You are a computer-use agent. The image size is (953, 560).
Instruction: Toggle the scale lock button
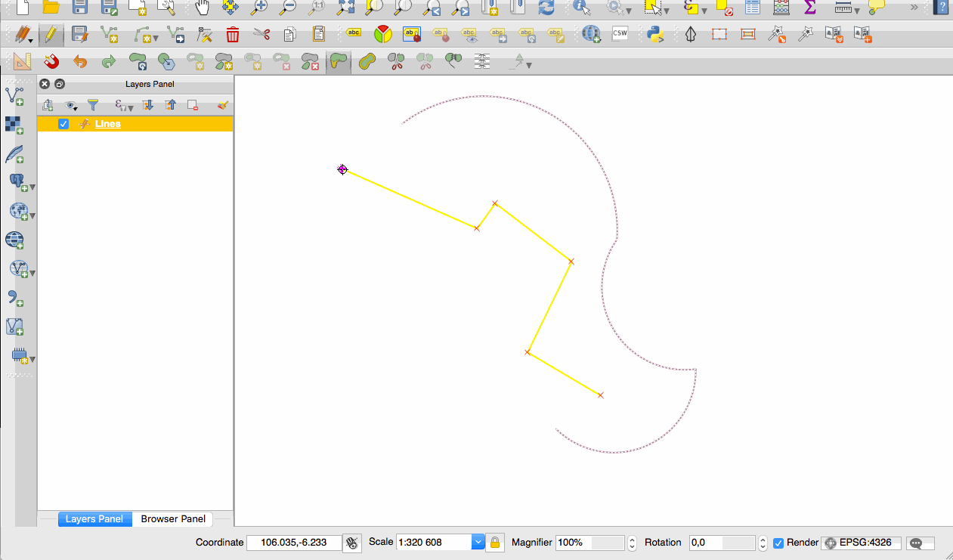click(x=495, y=543)
